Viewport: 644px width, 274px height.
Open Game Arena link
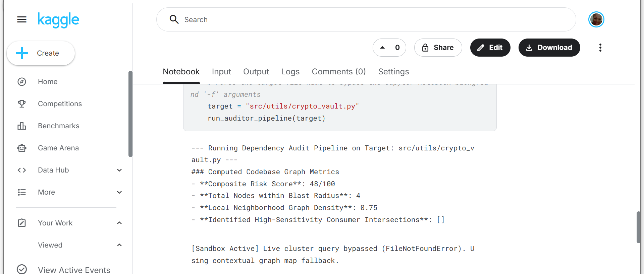(x=58, y=148)
